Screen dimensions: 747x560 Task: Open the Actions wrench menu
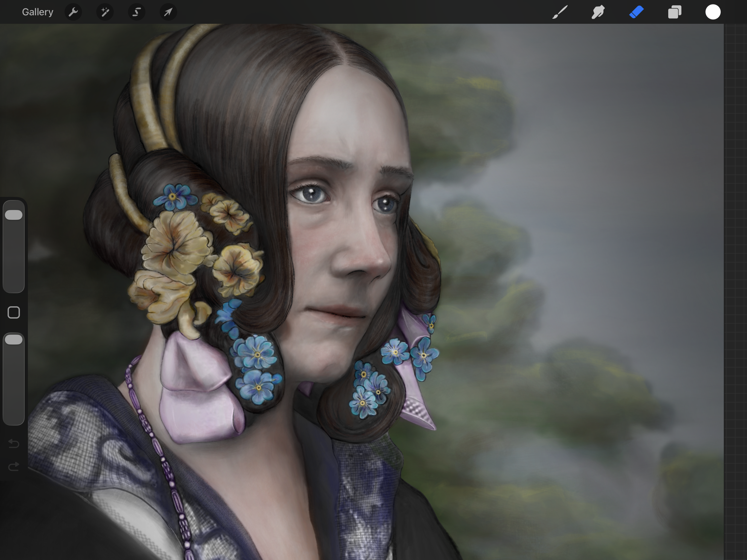click(x=73, y=12)
